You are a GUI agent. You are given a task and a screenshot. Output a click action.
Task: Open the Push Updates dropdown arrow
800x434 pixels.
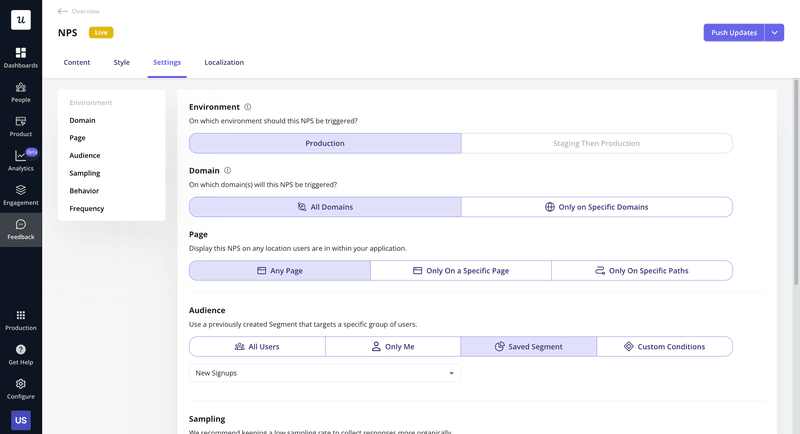(x=774, y=33)
